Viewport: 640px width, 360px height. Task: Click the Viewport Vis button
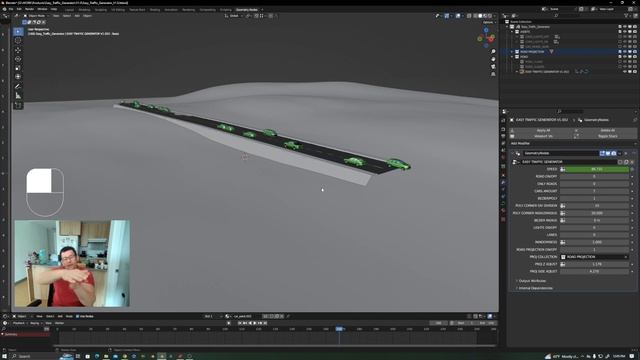[x=544, y=136]
